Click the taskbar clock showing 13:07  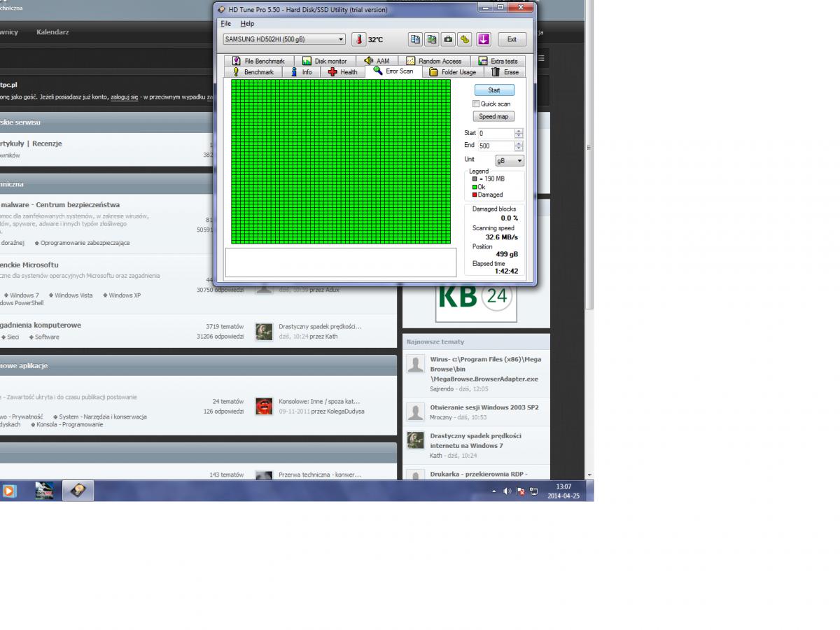563,491
